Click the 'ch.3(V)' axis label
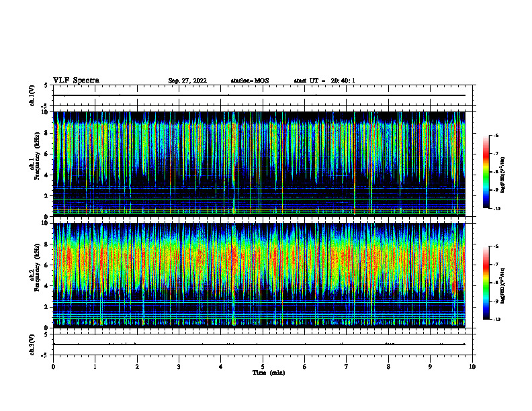This screenshot has width=532, height=411. point(32,345)
